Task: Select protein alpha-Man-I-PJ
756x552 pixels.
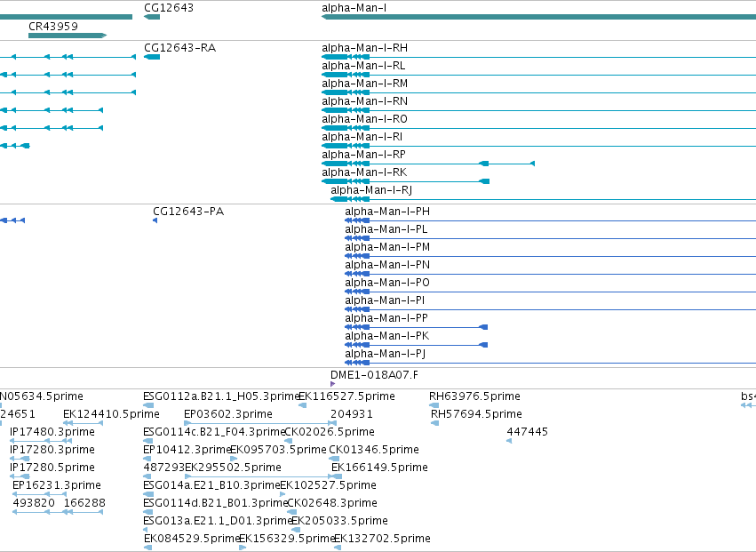Action: tap(386, 354)
